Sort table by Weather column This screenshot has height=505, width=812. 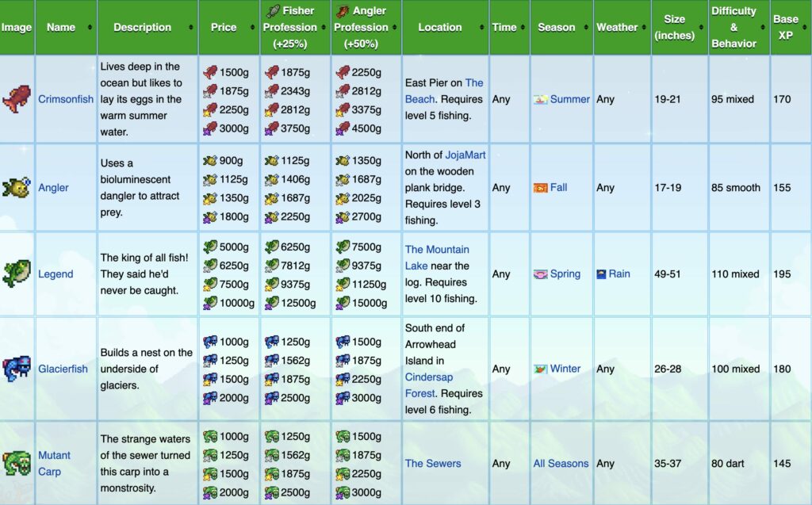tap(644, 27)
